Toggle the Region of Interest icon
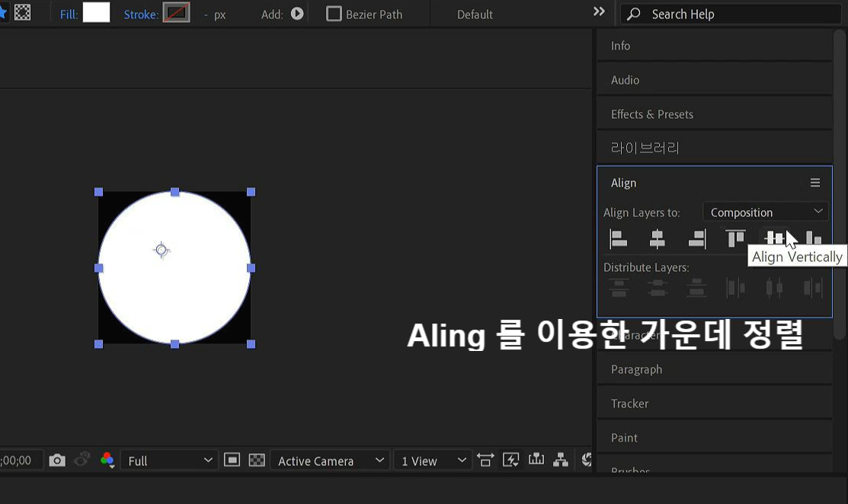This screenshot has height=504, width=848. pos(232,460)
